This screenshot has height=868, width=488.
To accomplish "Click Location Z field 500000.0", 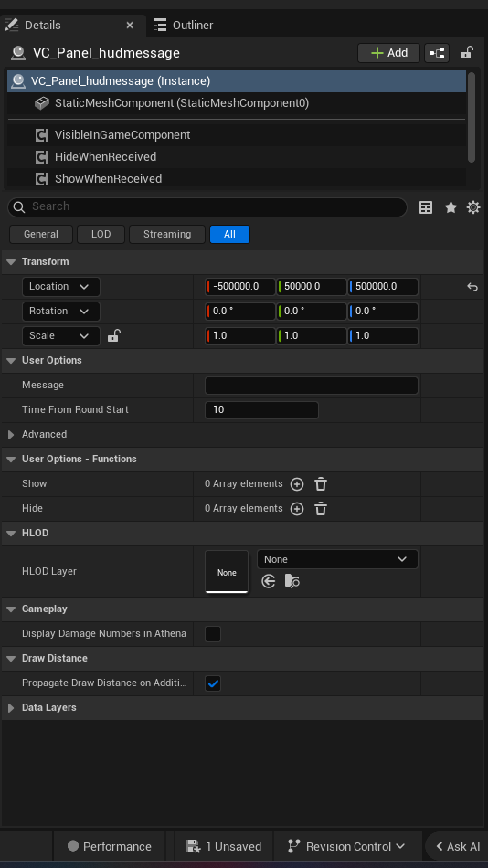I will click(x=383, y=287).
